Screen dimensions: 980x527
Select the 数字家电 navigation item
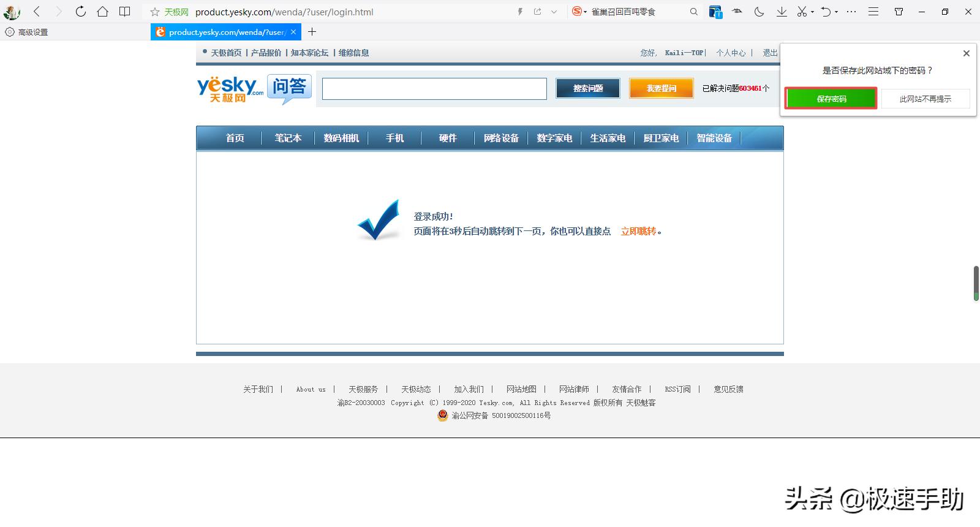coord(554,138)
